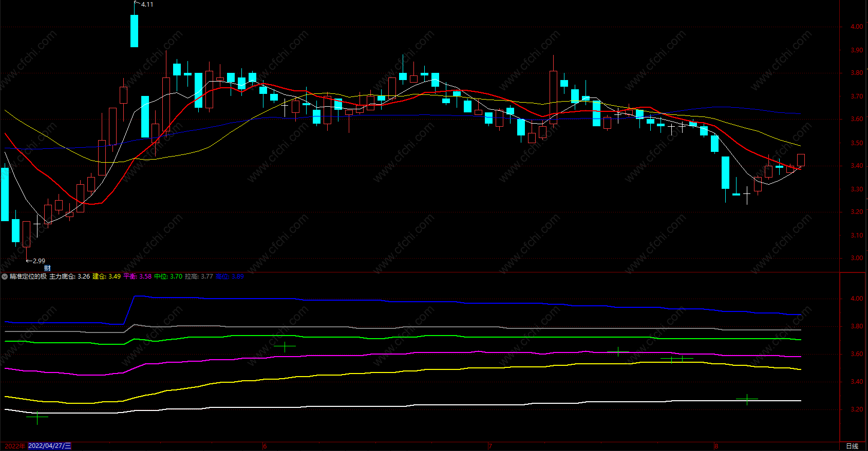Switch period using the 日线 button
This screenshot has width=868, height=451.
click(852, 446)
